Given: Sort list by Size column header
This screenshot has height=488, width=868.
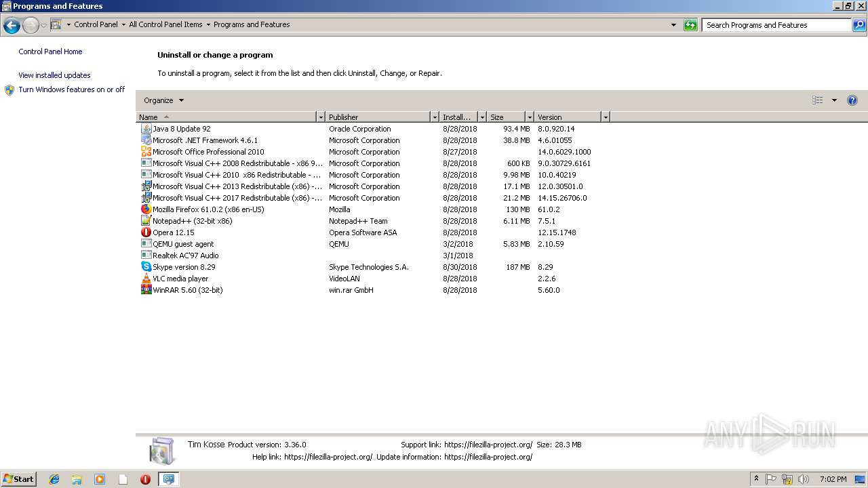Looking at the screenshot, I should [x=507, y=117].
